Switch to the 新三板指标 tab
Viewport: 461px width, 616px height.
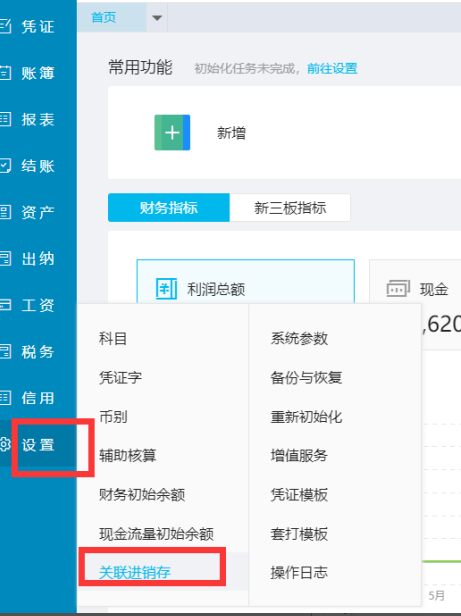[290, 207]
